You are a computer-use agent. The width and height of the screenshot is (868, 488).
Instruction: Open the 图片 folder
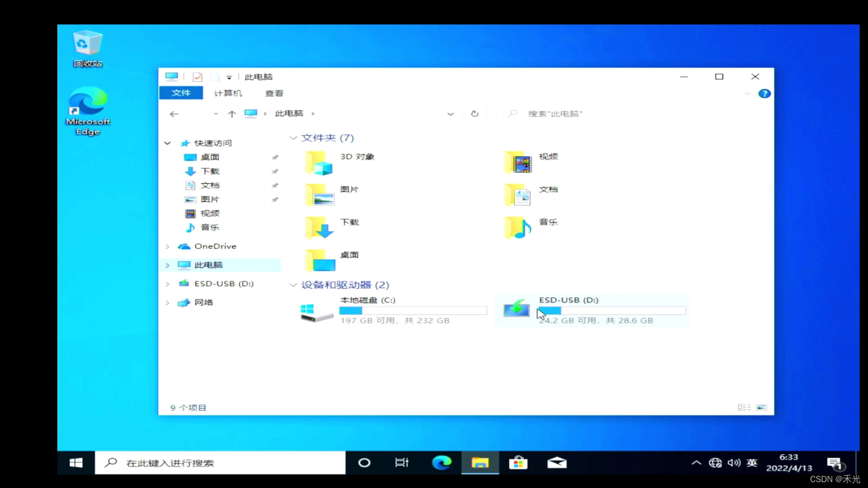[x=319, y=196]
